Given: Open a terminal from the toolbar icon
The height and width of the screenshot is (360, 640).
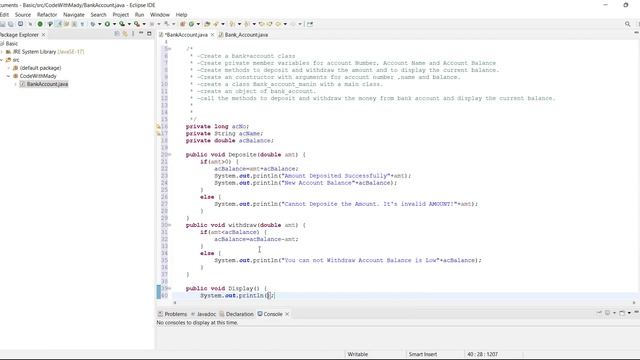Looking at the screenshot, I should (20, 24).
